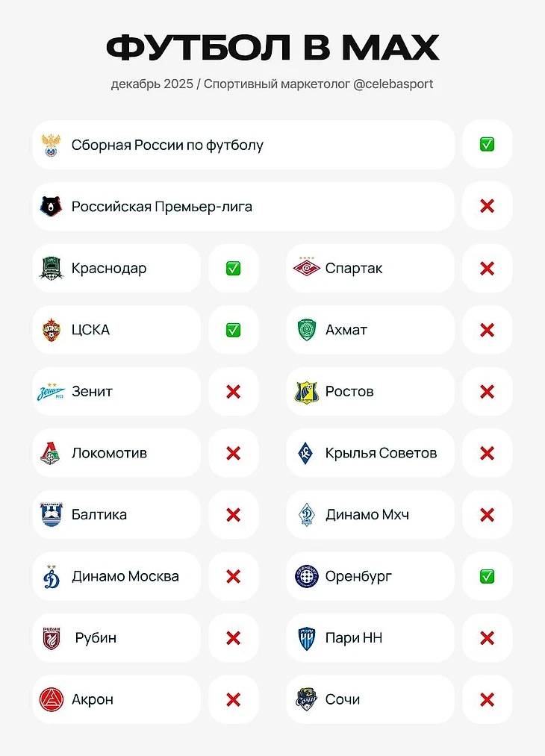This screenshot has height=756, width=545.
Task: Click the red cross beside Российская Премьер-лига
Action: (487, 206)
